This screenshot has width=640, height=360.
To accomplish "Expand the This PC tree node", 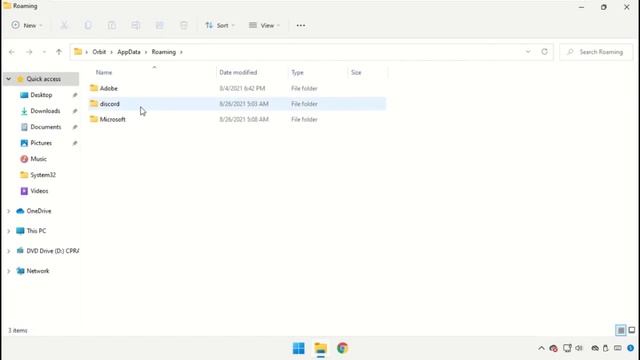I will point(9,231).
